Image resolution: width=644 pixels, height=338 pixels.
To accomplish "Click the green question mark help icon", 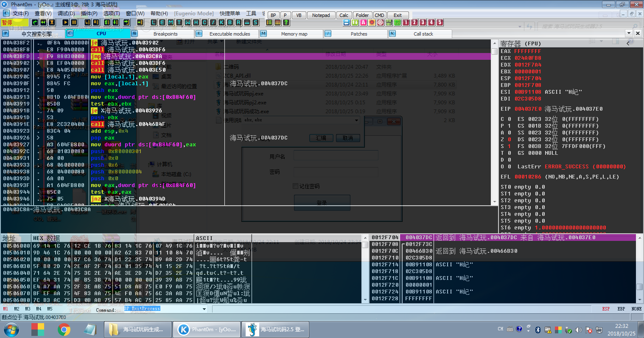I will pos(286,22).
